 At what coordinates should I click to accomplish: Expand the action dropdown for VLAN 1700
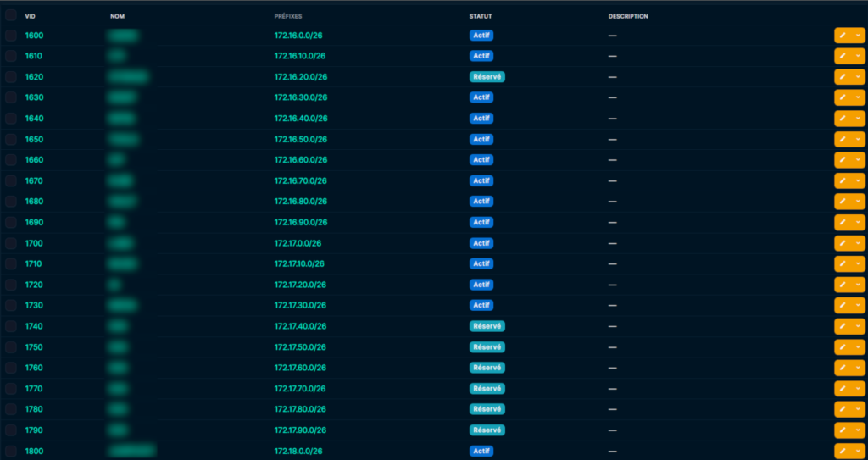tap(858, 243)
